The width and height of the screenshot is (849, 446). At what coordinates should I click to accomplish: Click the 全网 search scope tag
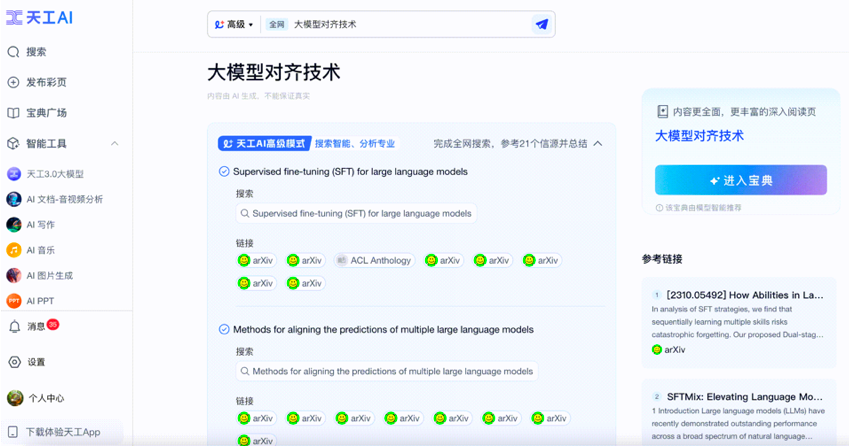(x=277, y=24)
